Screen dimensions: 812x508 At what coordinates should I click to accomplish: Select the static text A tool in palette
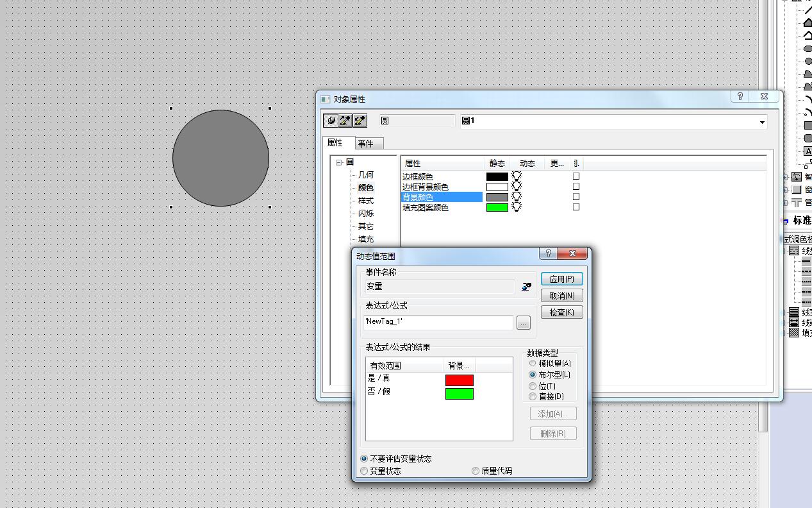coord(808,151)
